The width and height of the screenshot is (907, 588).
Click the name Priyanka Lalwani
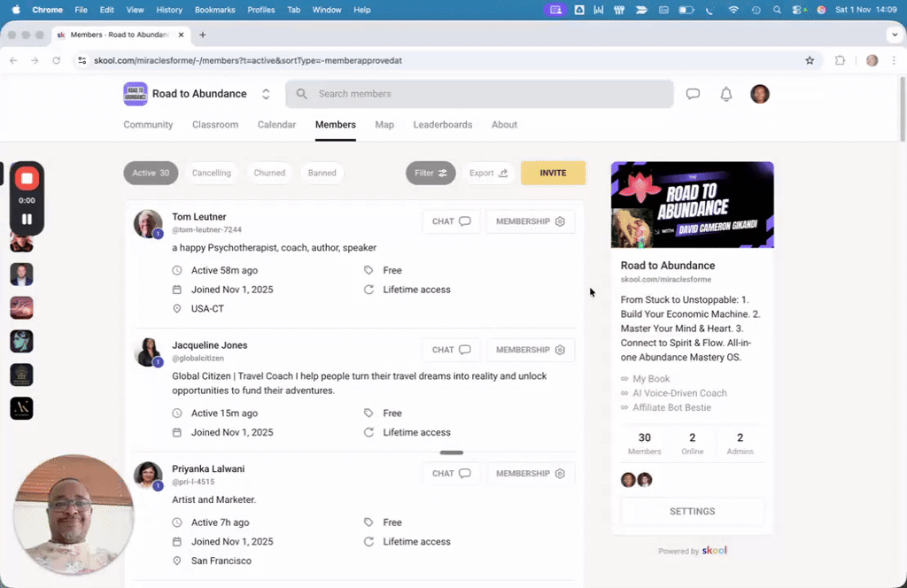(x=208, y=469)
